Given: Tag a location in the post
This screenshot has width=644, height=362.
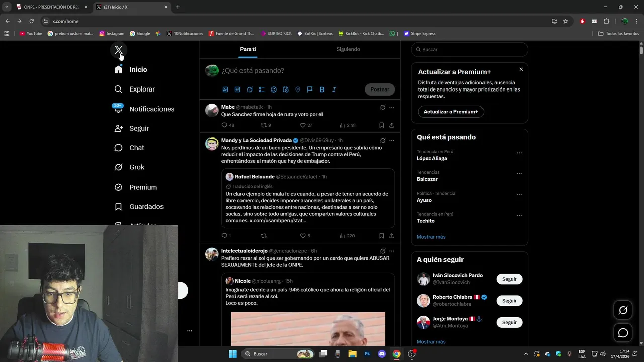Looking at the screenshot, I should pyautogui.click(x=298, y=89).
